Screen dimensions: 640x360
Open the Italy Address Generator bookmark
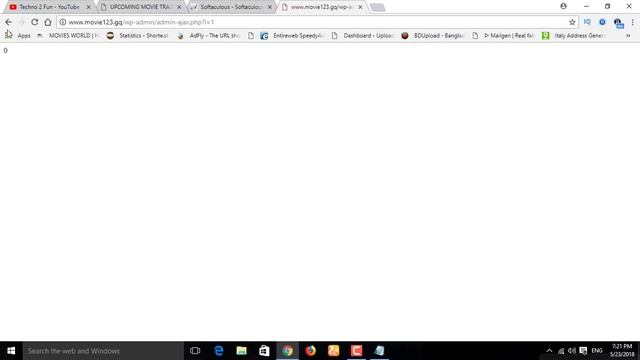(573, 36)
